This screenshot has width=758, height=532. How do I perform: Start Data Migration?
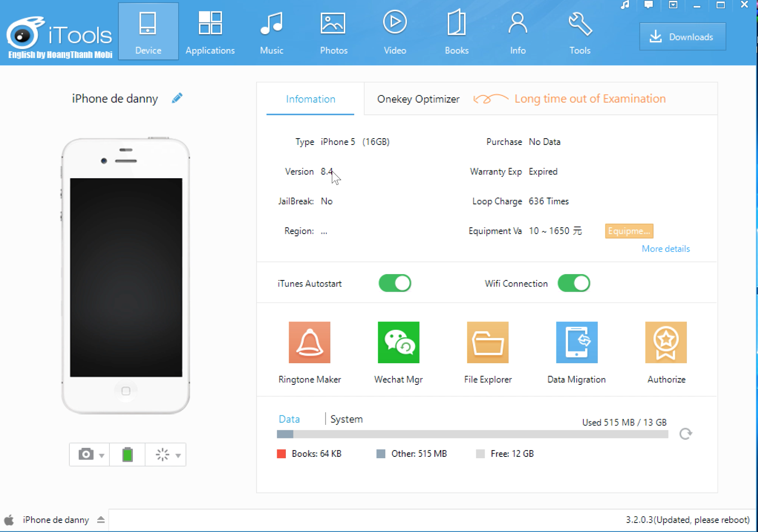pos(577,352)
